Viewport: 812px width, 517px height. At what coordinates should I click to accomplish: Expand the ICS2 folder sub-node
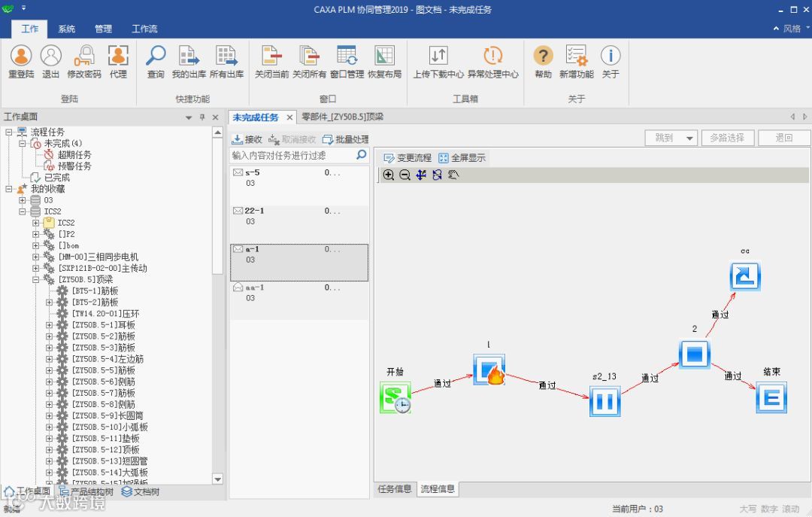point(36,223)
